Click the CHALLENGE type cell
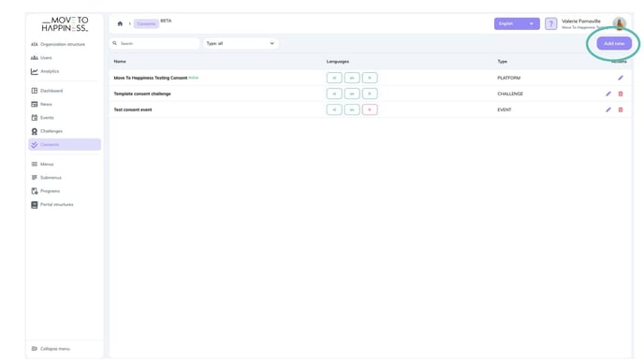The height and width of the screenshot is (362, 644). [x=510, y=94]
